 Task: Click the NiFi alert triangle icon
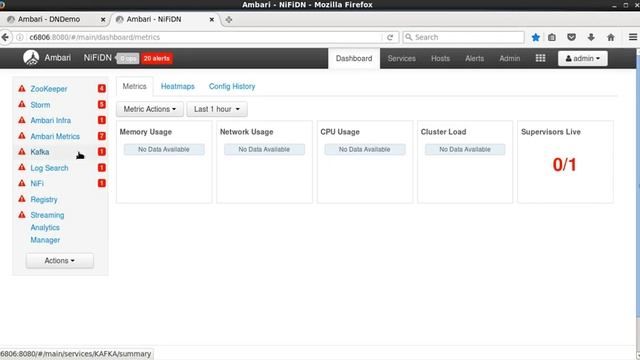point(22,183)
